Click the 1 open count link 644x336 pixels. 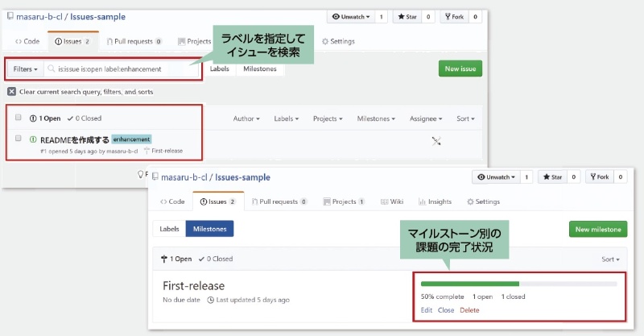tap(482, 297)
